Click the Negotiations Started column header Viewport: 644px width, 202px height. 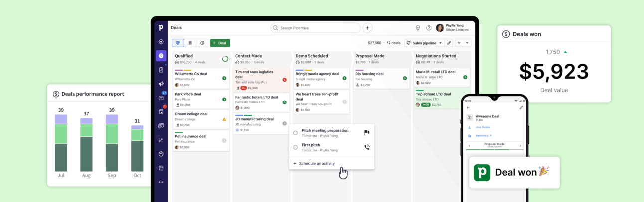436,56
